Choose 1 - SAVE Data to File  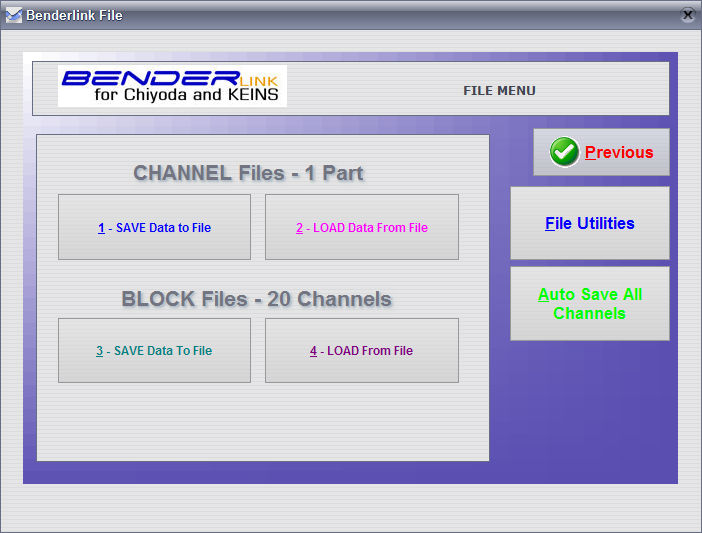pos(154,227)
